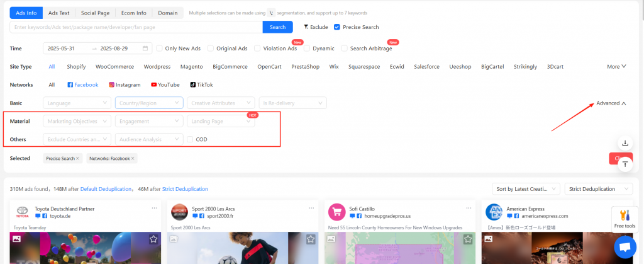Remove the Precise Search selected tag
The height and width of the screenshot is (264, 644).
[77, 158]
